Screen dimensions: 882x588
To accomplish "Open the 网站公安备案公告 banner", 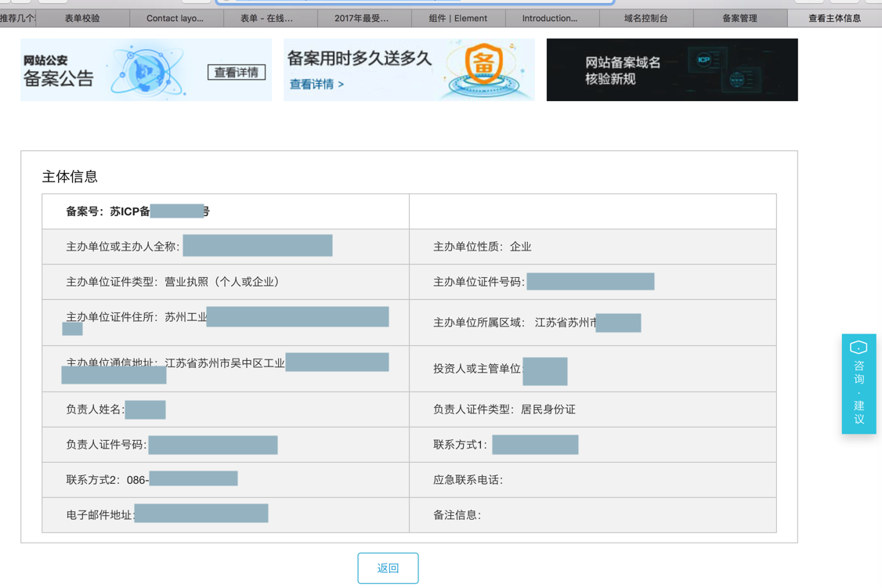I will (x=146, y=70).
